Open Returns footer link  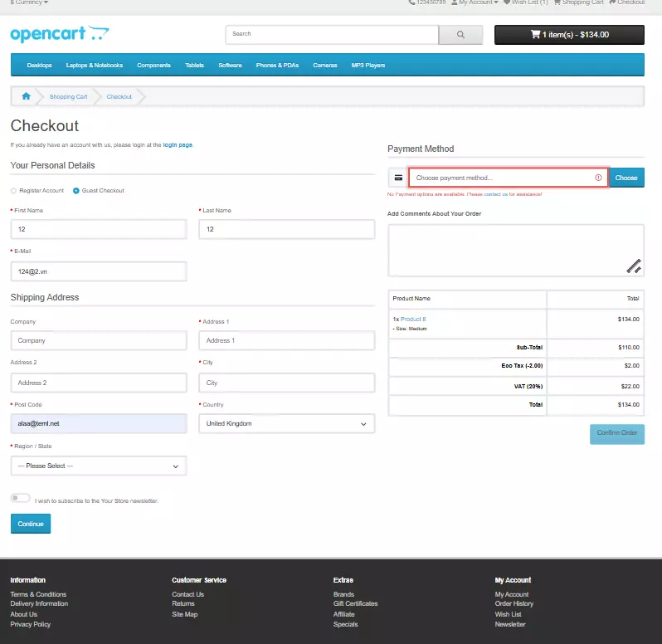point(183,604)
